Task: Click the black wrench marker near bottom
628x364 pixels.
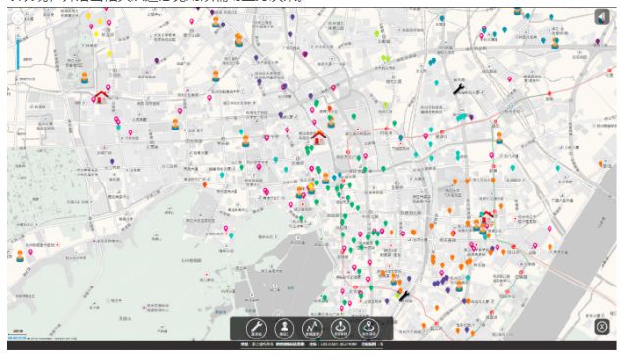Action: [x=404, y=296]
